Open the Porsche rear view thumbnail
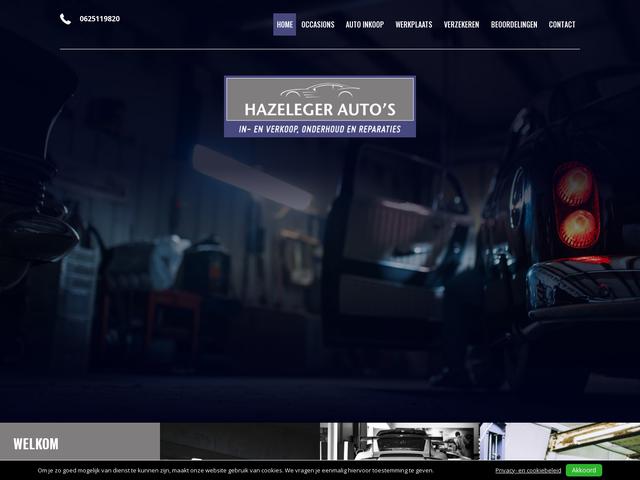The width and height of the screenshot is (640, 480). (x=399, y=441)
